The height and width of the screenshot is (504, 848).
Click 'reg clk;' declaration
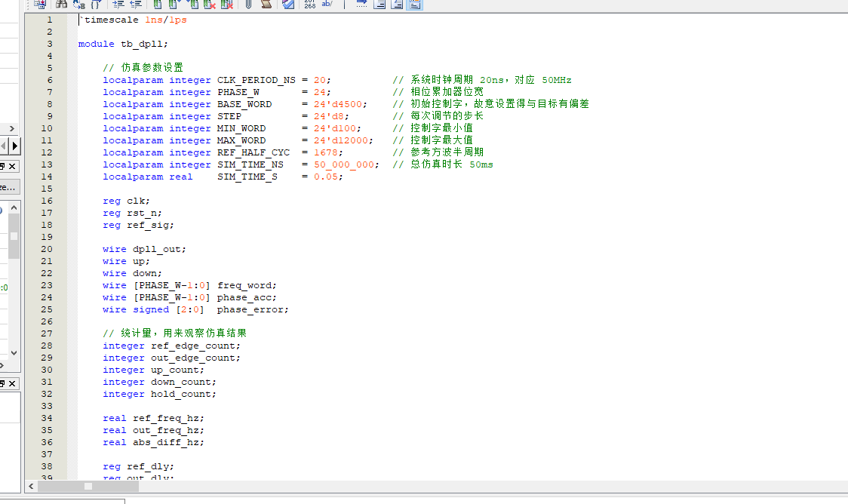(x=127, y=201)
